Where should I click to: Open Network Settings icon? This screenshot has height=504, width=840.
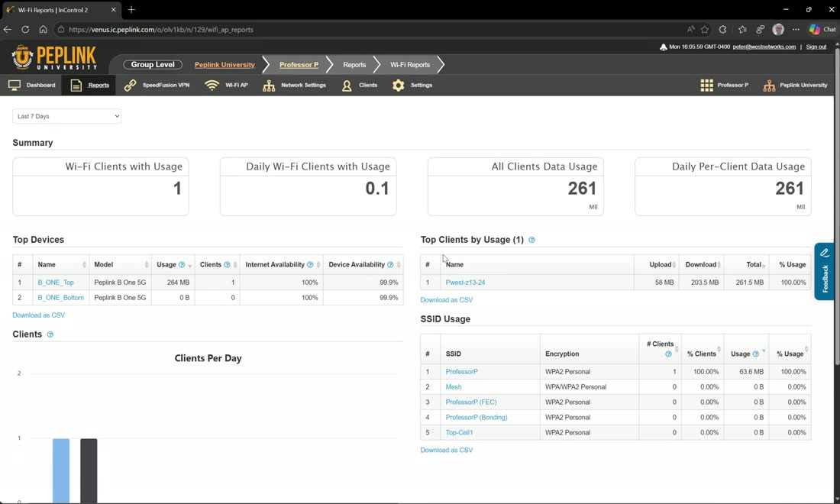[269, 86]
